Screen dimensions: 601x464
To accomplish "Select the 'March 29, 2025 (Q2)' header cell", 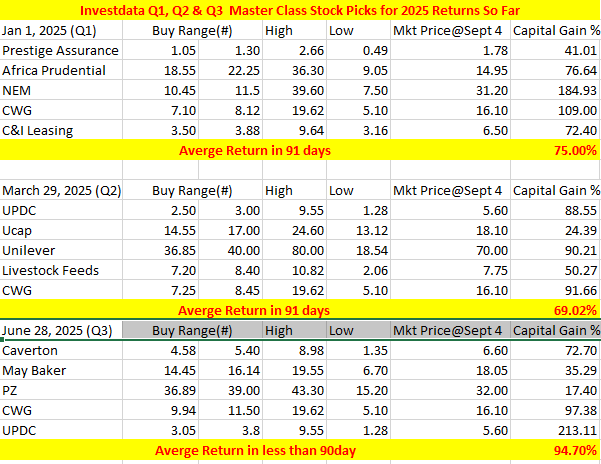I will (x=61, y=190).
